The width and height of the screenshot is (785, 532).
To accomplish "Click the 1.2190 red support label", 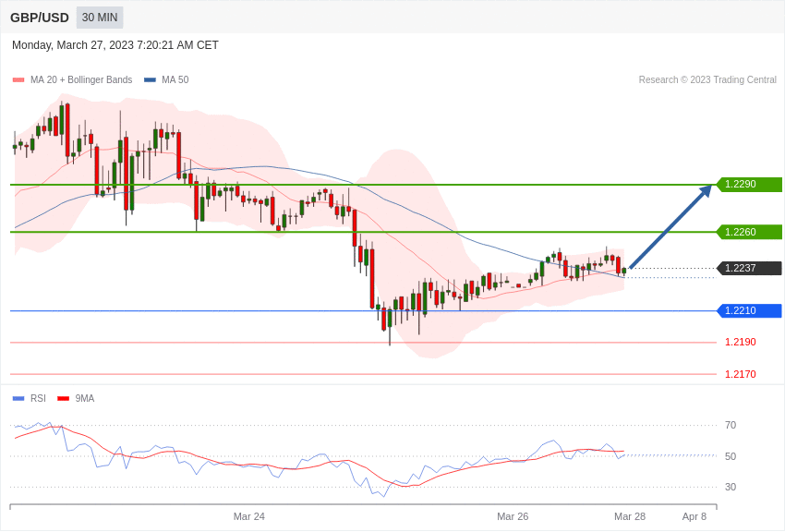I will point(740,343).
